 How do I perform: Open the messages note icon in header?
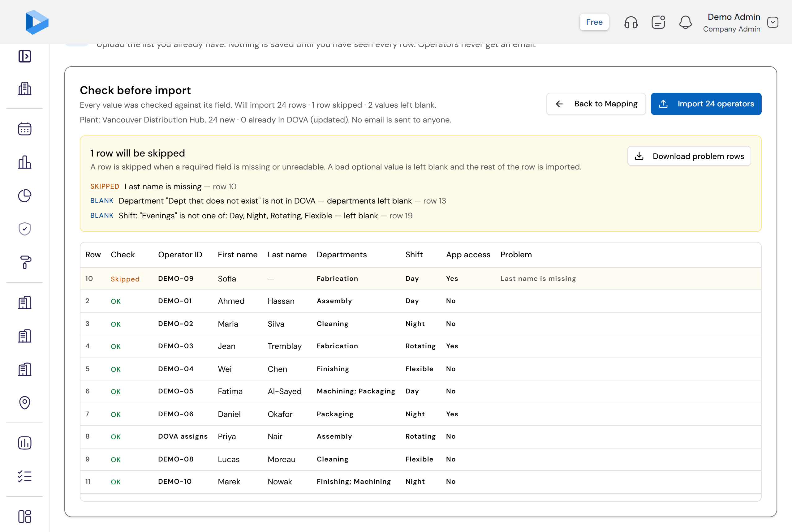click(658, 22)
